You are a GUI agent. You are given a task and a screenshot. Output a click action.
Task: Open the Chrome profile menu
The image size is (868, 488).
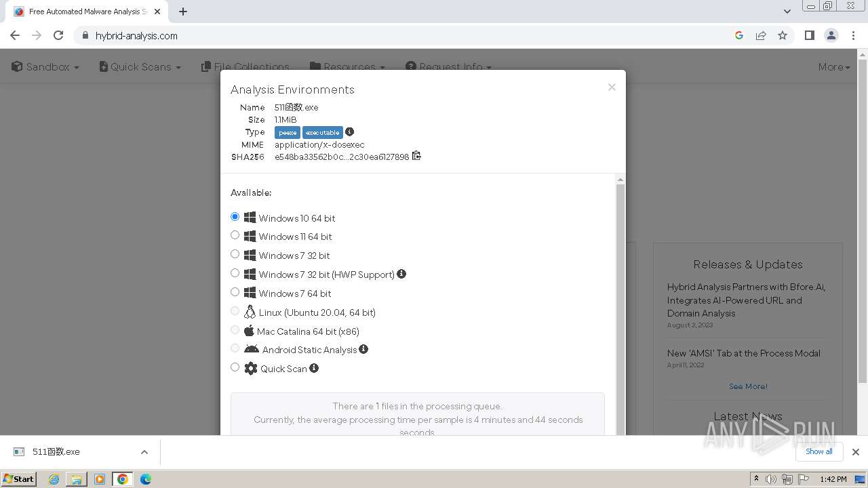point(831,35)
